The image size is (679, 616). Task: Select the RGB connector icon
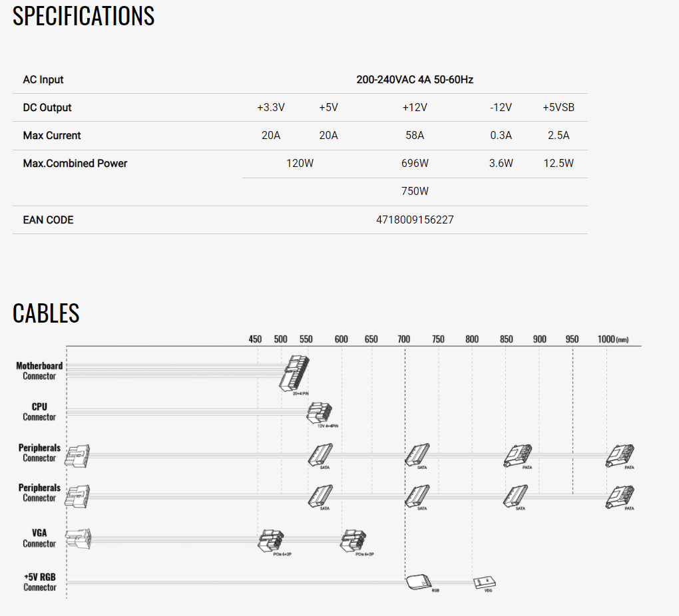[419, 582]
